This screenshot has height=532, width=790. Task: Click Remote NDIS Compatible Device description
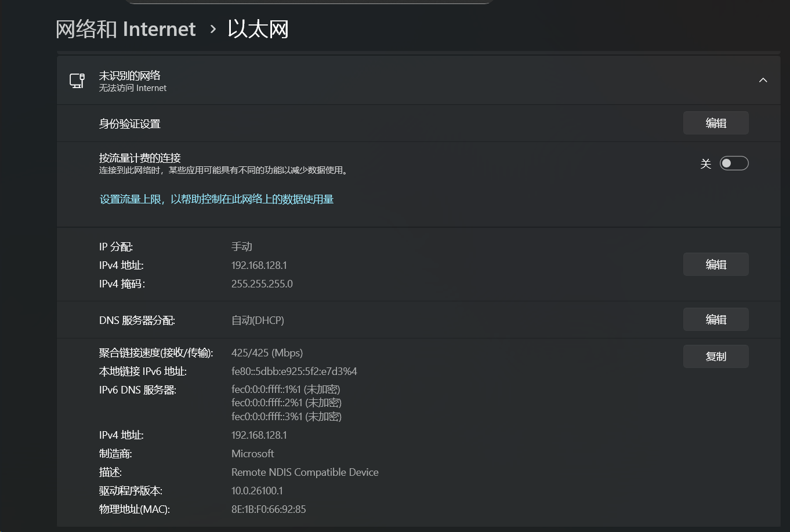coord(305,472)
